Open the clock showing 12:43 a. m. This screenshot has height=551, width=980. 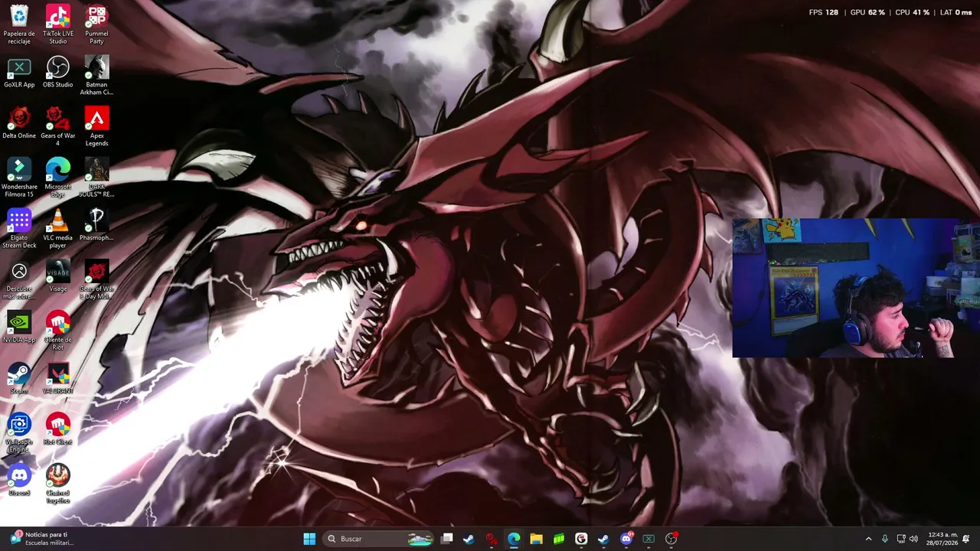click(942, 539)
